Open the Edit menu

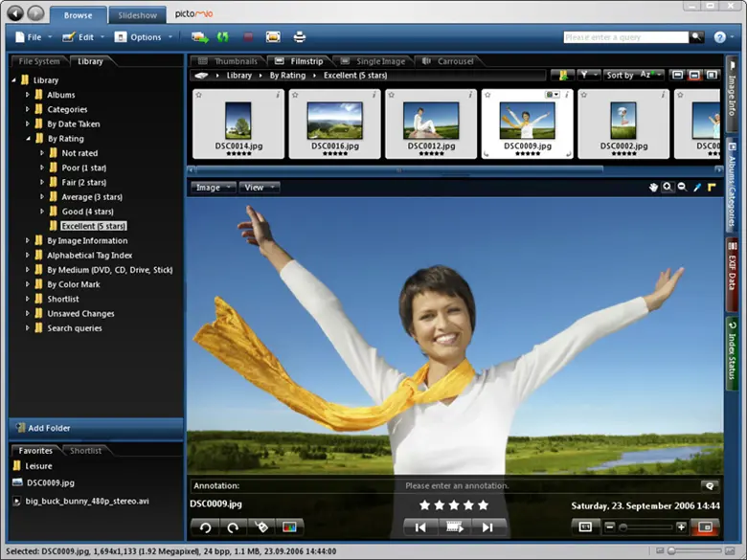[x=84, y=37]
